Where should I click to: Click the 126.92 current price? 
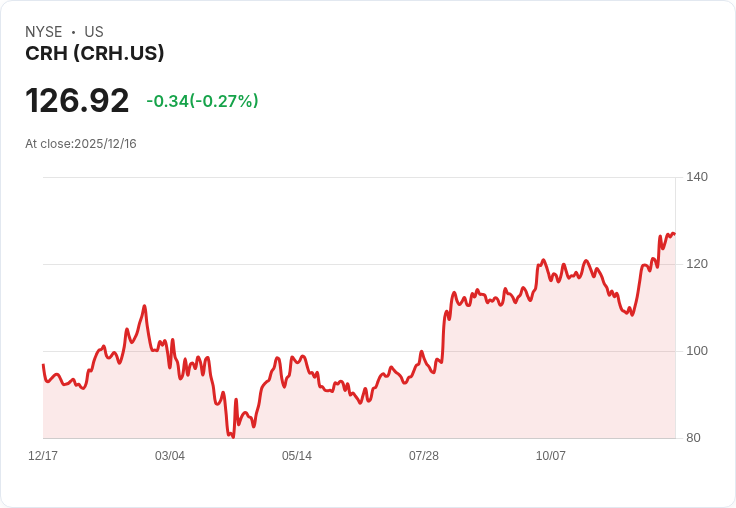click(77, 100)
